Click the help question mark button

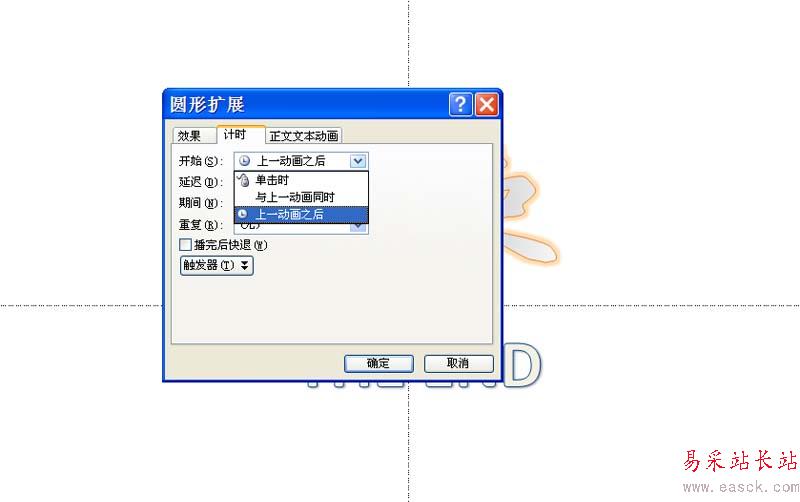click(460, 105)
